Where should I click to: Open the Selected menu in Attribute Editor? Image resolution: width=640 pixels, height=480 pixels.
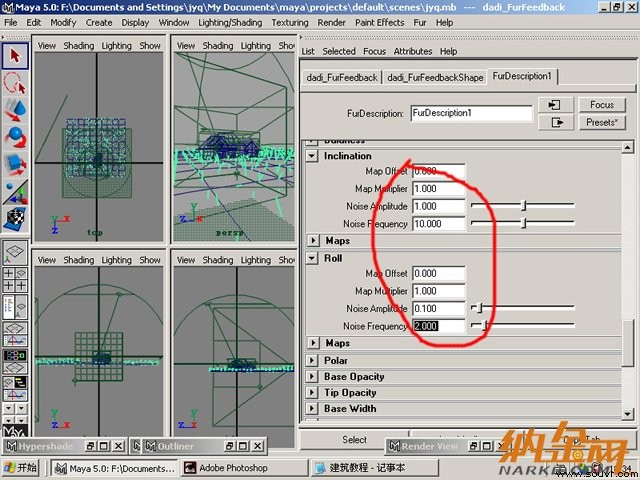pos(339,51)
